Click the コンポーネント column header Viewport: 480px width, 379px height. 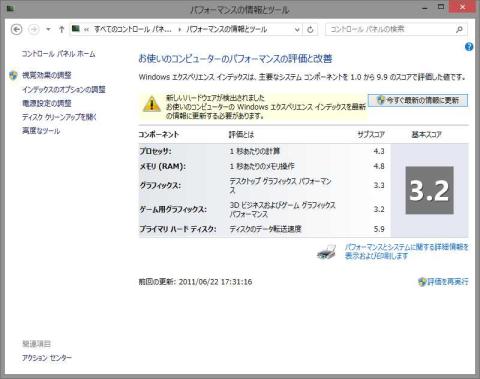pos(159,135)
